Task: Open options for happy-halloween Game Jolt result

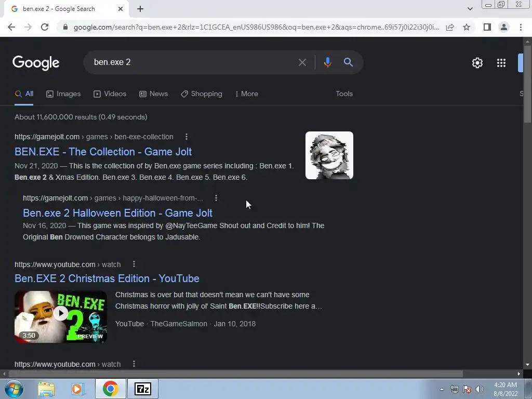Action: pos(216,198)
